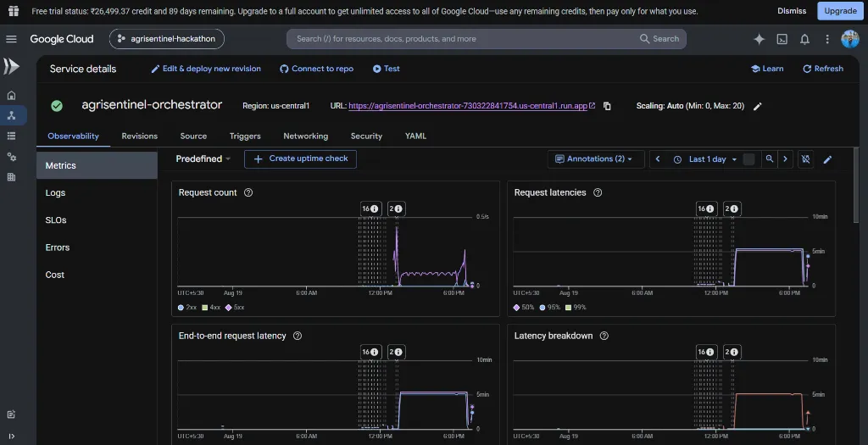Image resolution: width=868 pixels, height=445 pixels.
Task: Click Connect to repo
Action: click(x=317, y=69)
